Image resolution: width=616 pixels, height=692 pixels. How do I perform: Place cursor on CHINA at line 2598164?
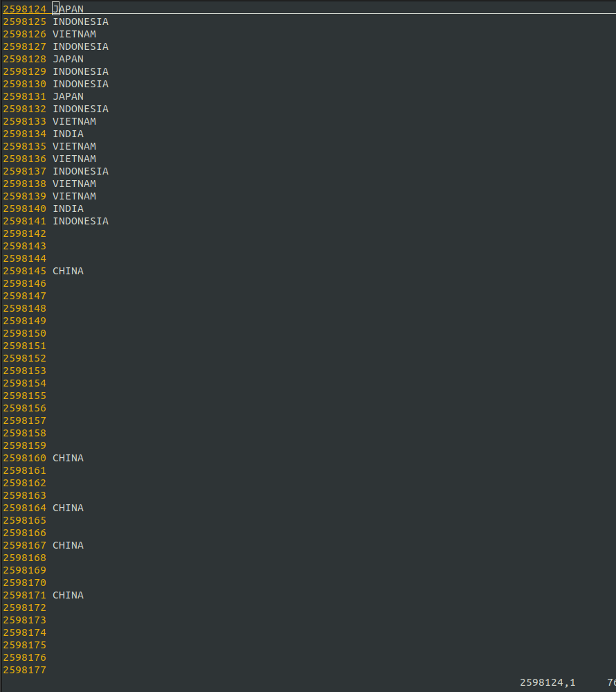point(68,508)
